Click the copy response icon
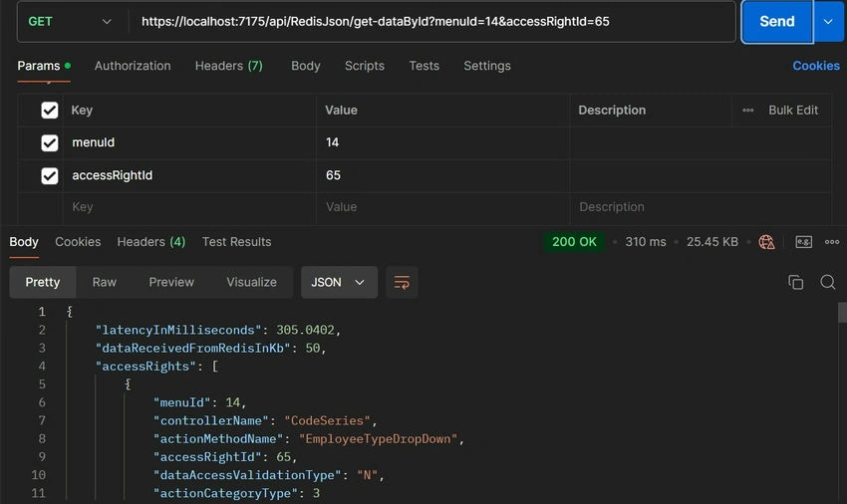847x504 pixels. click(795, 282)
